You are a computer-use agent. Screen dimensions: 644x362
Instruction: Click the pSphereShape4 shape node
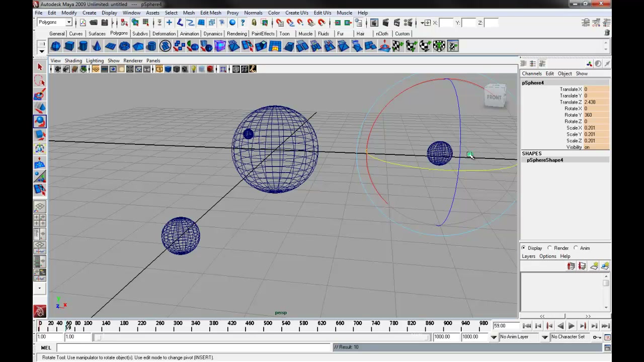(x=545, y=160)
